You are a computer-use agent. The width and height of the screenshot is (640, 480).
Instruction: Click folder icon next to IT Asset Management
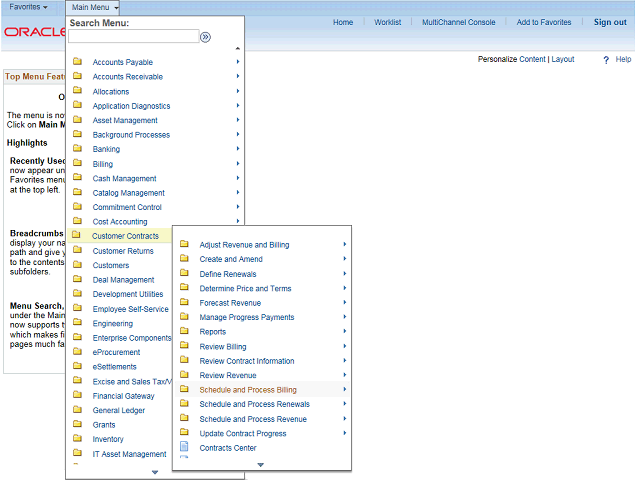point(77,454)
